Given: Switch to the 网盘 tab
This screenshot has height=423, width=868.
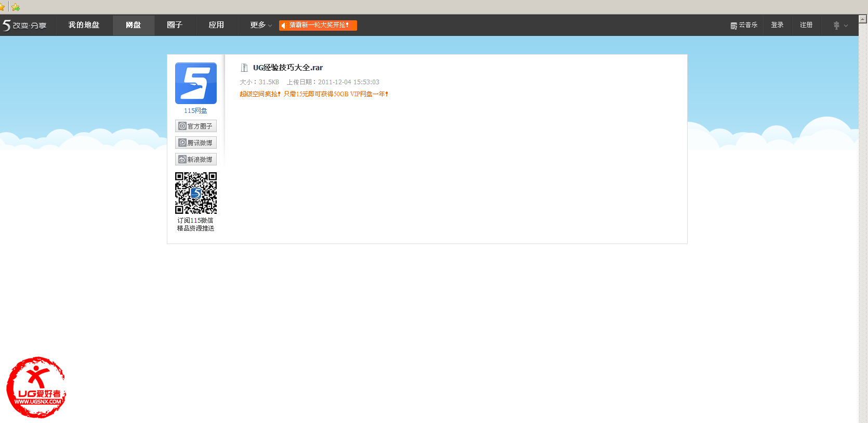Looking at the screenshot, I should (x=134, y=25).
